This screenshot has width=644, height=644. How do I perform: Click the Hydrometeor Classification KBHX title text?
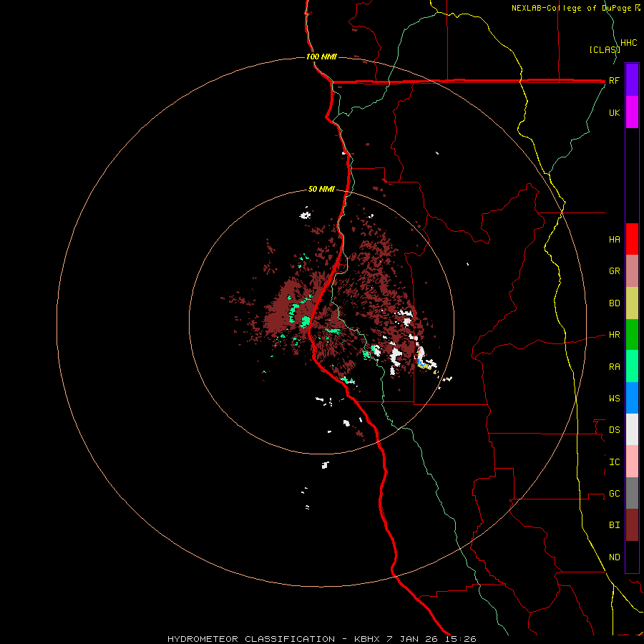(321, 639)
